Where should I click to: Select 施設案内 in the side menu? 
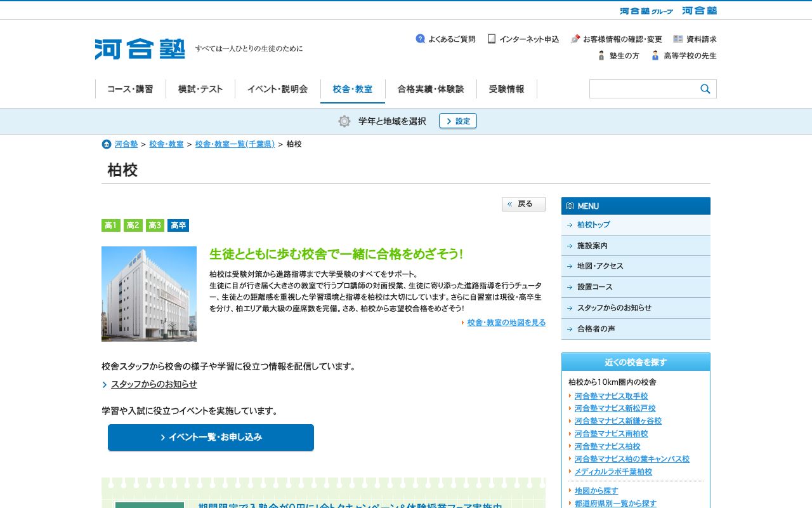tap(636, 246)
